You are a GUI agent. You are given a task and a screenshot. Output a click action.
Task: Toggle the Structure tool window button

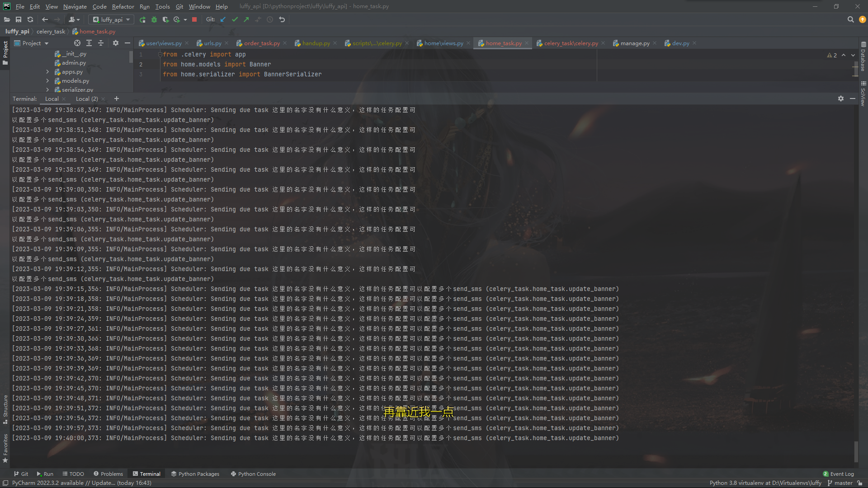[5, 410]
